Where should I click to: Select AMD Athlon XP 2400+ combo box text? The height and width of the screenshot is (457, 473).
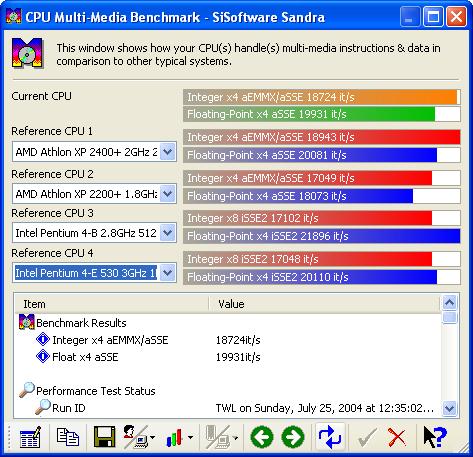86,152
